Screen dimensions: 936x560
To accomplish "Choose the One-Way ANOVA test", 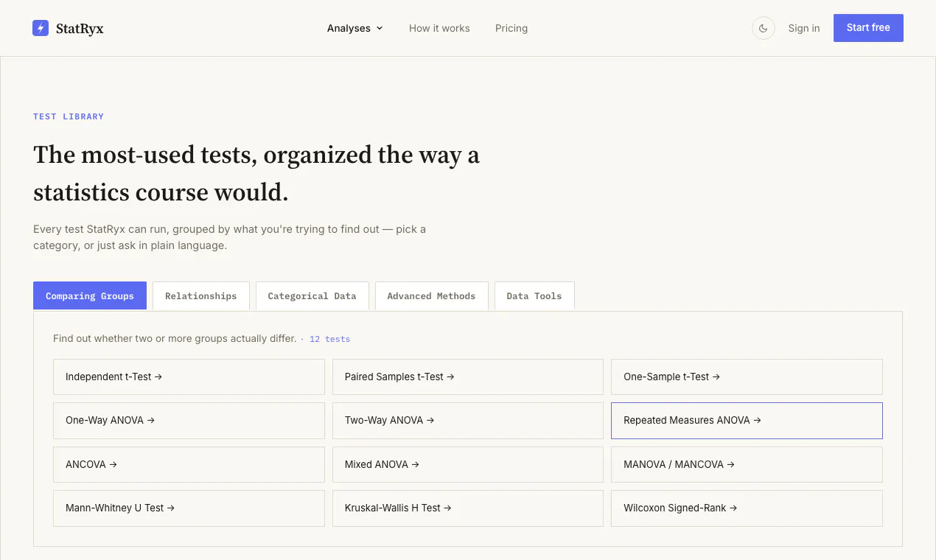I will pos(189,421).
